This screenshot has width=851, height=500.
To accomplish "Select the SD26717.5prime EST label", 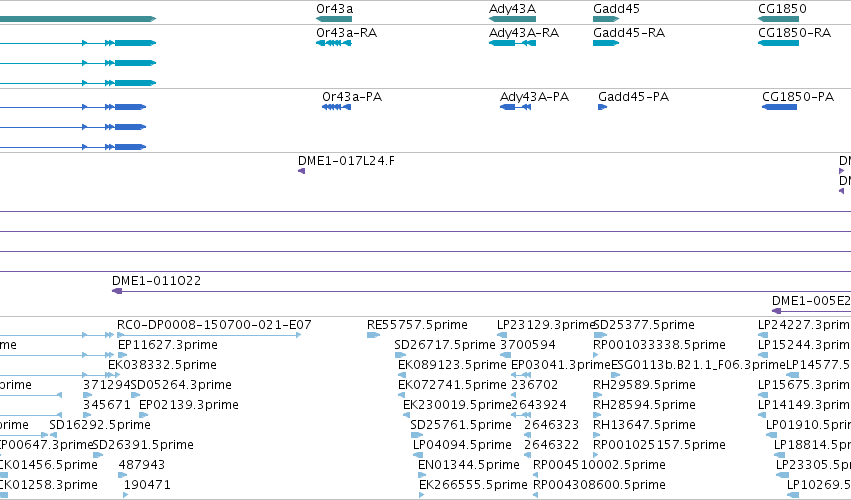I will (x=445, y=345).
